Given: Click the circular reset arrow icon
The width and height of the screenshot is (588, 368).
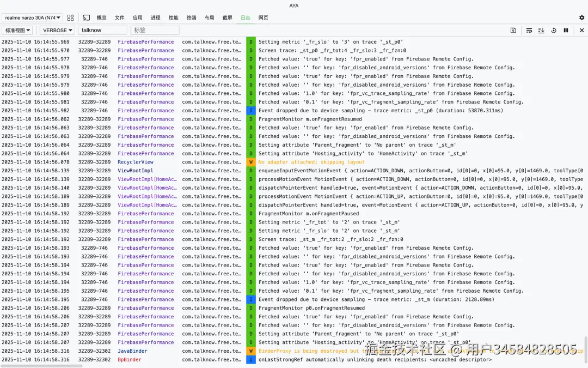Looking at the screenshot, I should [554, 31].
